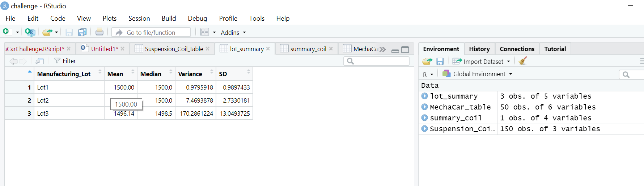644x186 pixels.
Task: Open the panes layout dropdown arrow
Action: pos(214,32)
